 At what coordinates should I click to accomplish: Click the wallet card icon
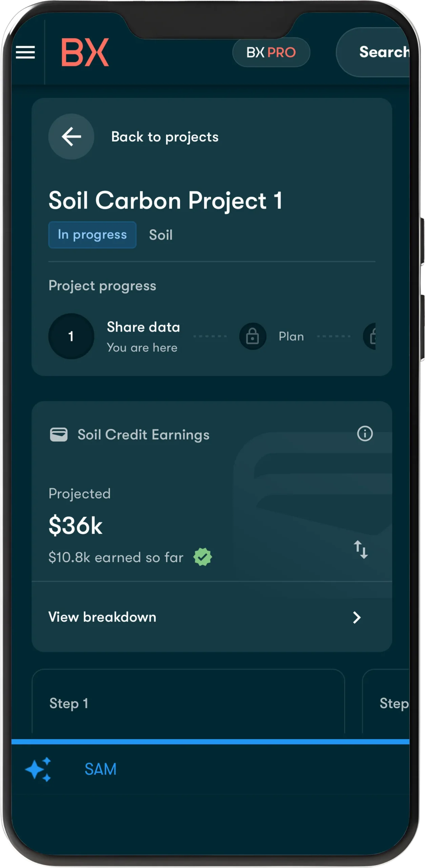[59, 435]
